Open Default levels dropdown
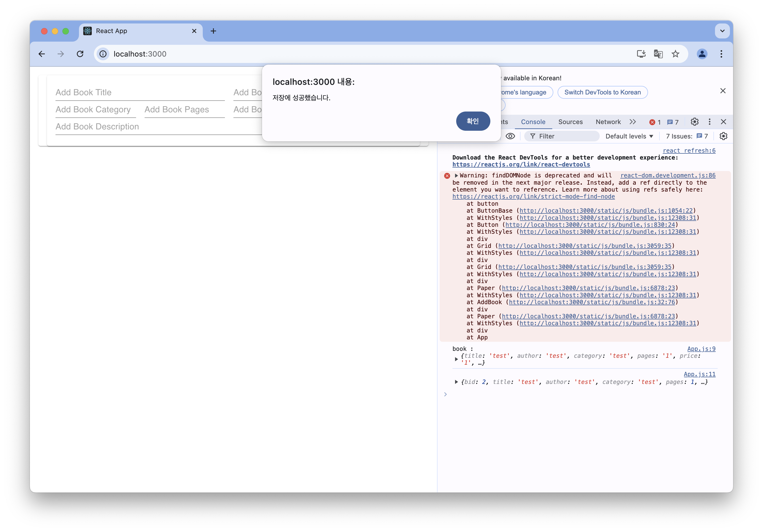 629,136
